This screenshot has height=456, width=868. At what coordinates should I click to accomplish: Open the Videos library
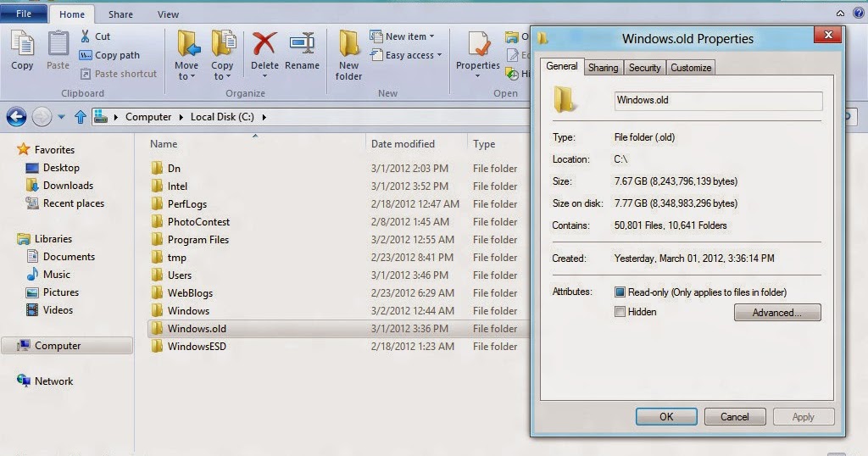[49, 310]
